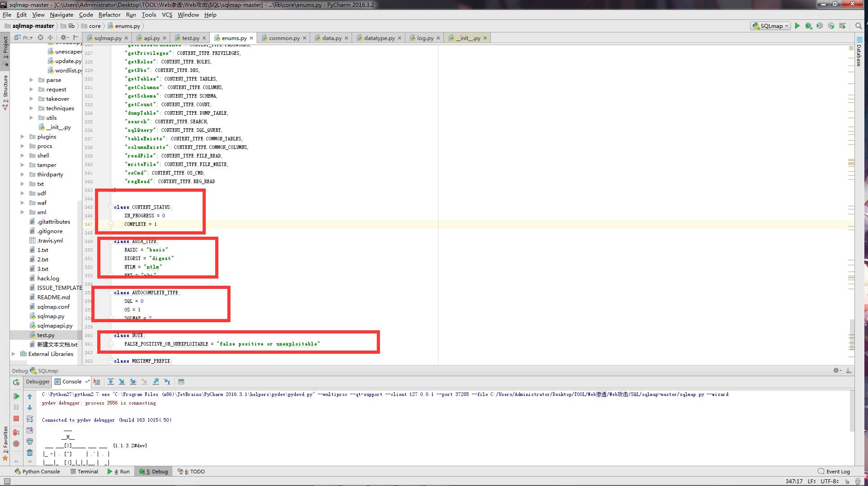The image size is (868, 486).
Task: Click the line separator LF indicator in status bar
Action: tap(812, 481)
